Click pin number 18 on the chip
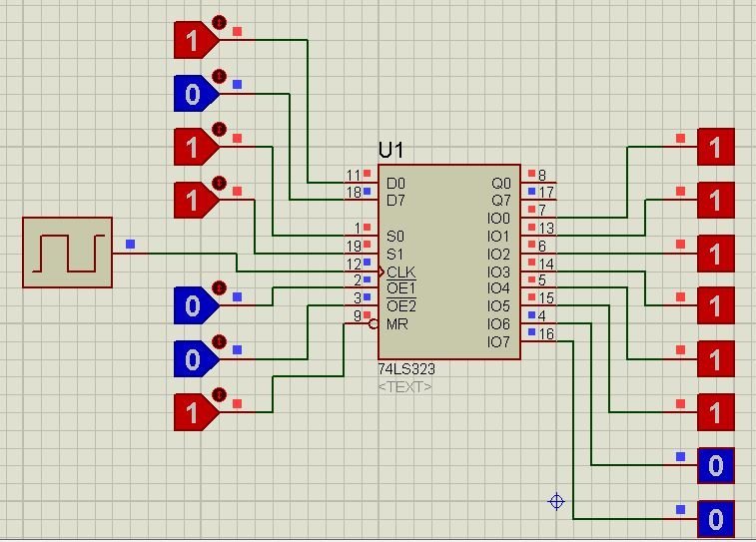 click(x=354, y=193)
